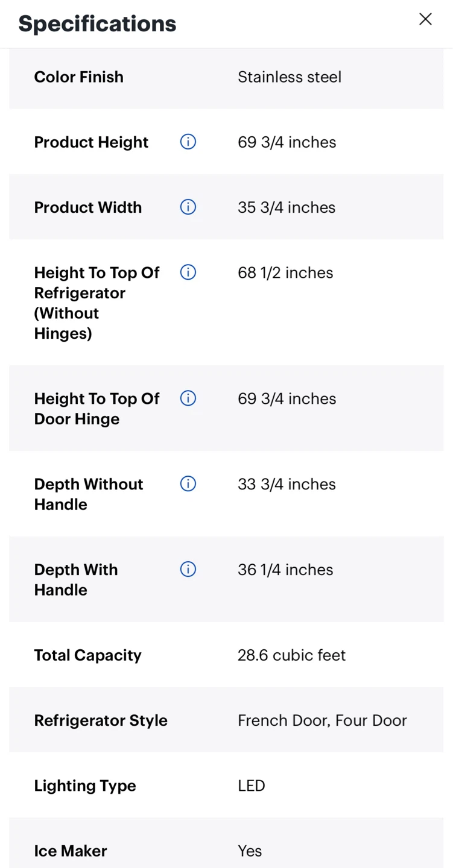Show info for Depth With Handle
453x868 pixels.
coord(188,570)
